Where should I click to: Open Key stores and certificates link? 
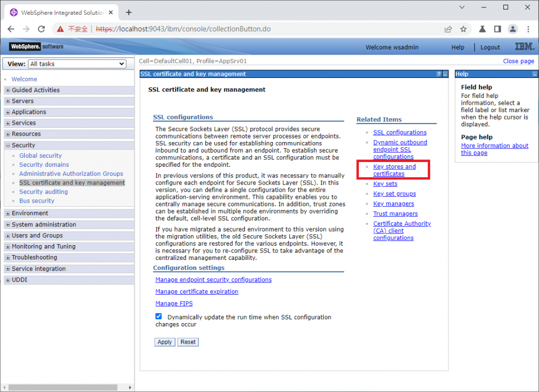coord(395,170)
